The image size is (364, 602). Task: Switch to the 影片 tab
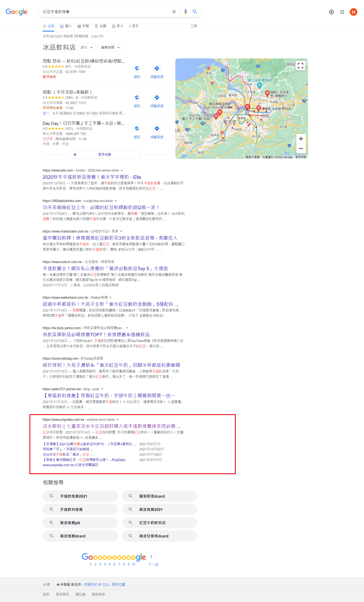pos(118,26)
